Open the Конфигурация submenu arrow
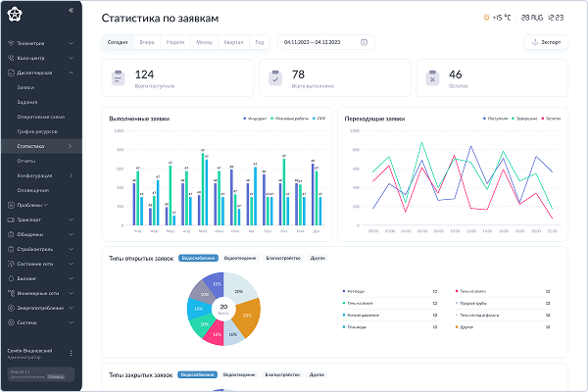The width and height of the screenshot is (588, 392). coord(71,175)
